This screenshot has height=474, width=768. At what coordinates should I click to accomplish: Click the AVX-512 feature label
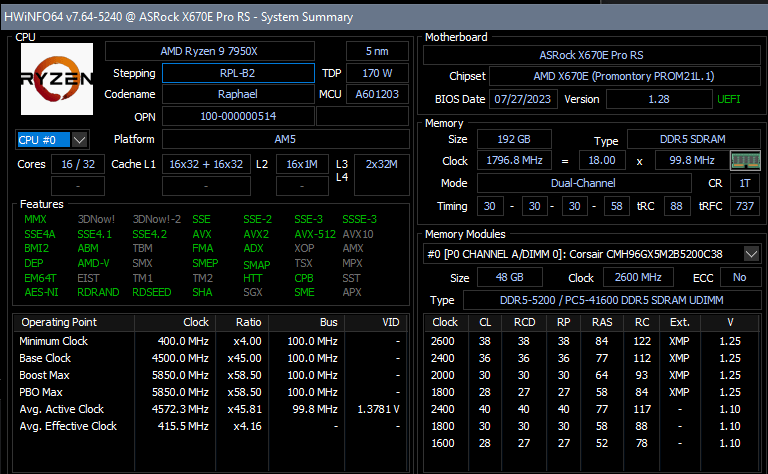[x=315, y=234]
